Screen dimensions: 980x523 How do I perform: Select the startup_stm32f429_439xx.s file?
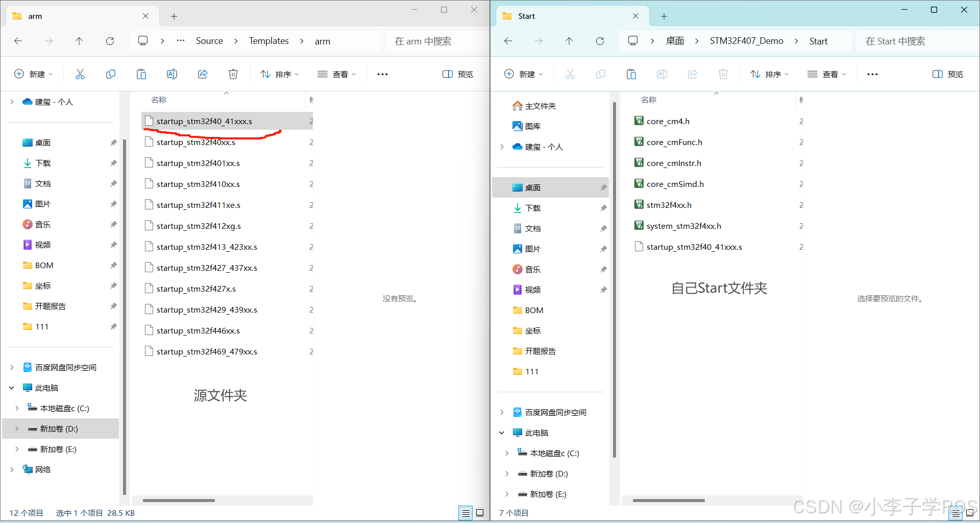click(206, 310)
